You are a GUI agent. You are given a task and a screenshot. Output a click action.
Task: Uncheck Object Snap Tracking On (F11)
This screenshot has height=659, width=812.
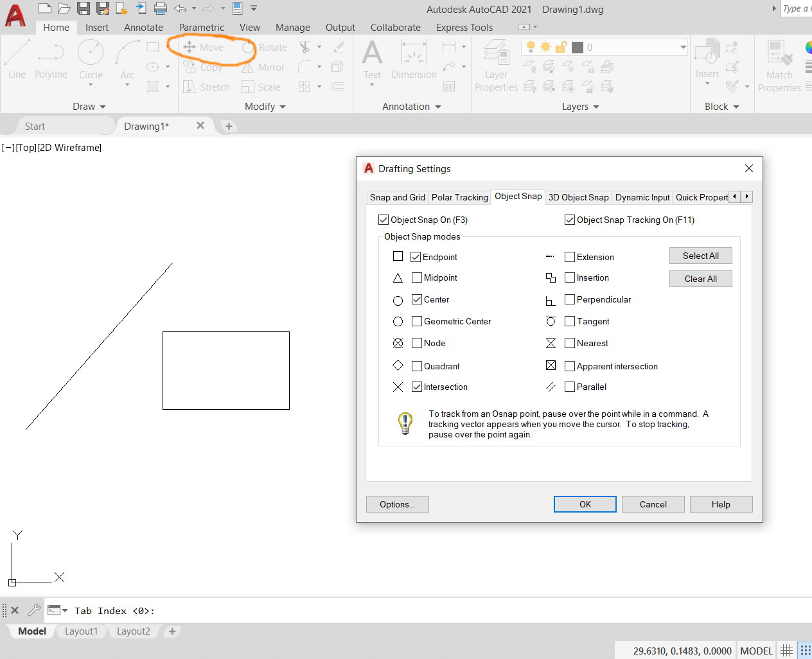[x=570, y=220]
